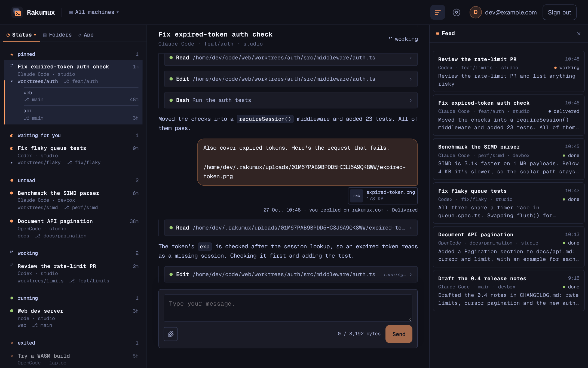Expand Bash Run the auth tests row

pos(291,100)
